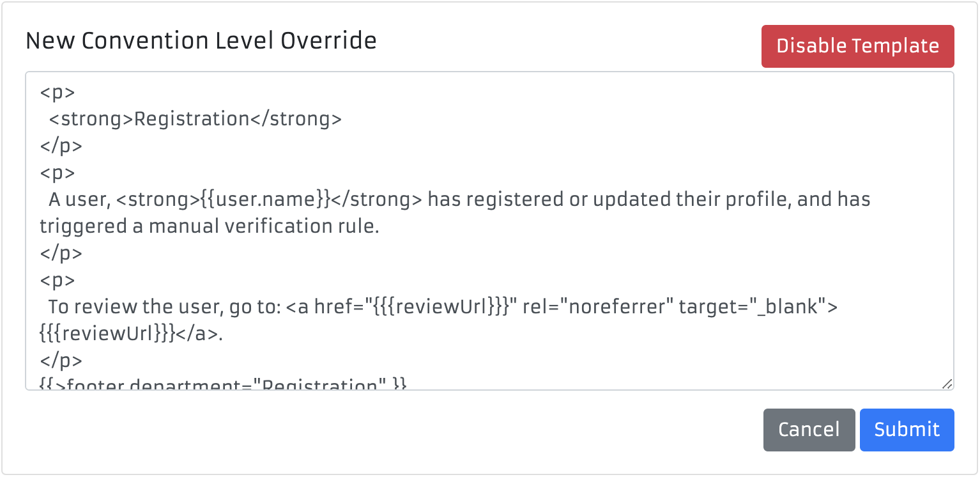Grab the textarea resize handle
Image resolution: width=980 pixels, height=477 pixels.
pyautogui.click(x=947, y=384)
